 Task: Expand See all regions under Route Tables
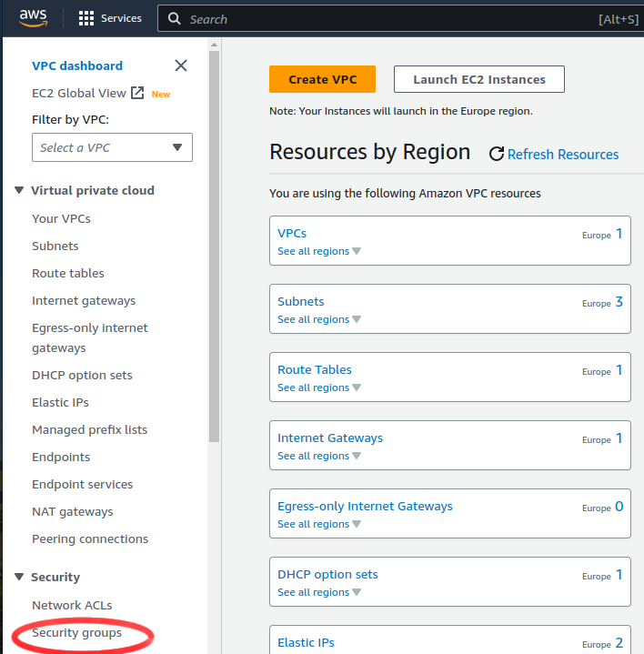(319, 387)
